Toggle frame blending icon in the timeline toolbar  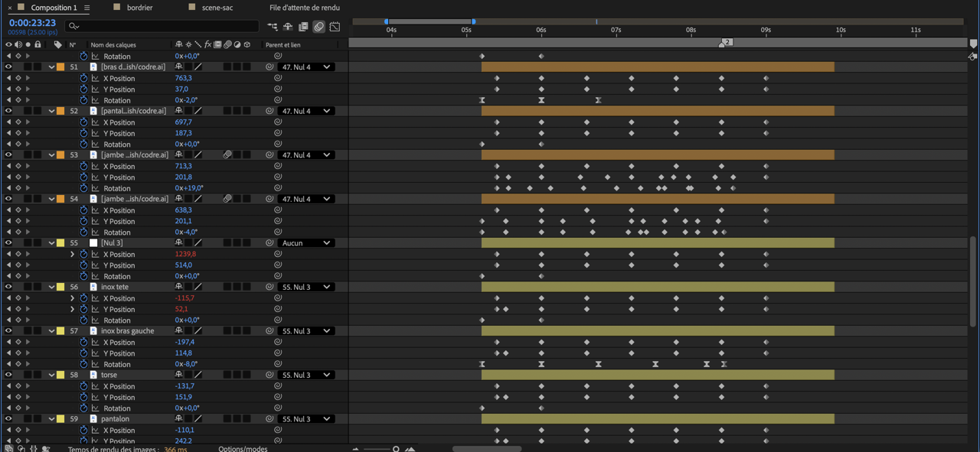point(303,27)
